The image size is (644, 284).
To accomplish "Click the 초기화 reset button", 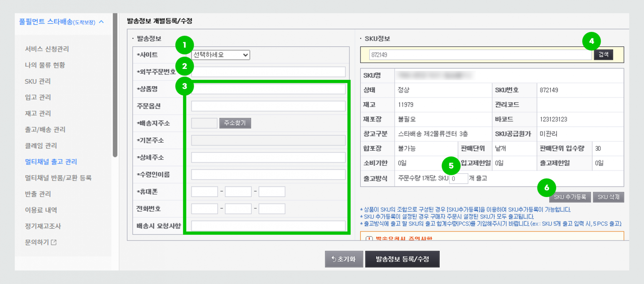I will point(344,259).
